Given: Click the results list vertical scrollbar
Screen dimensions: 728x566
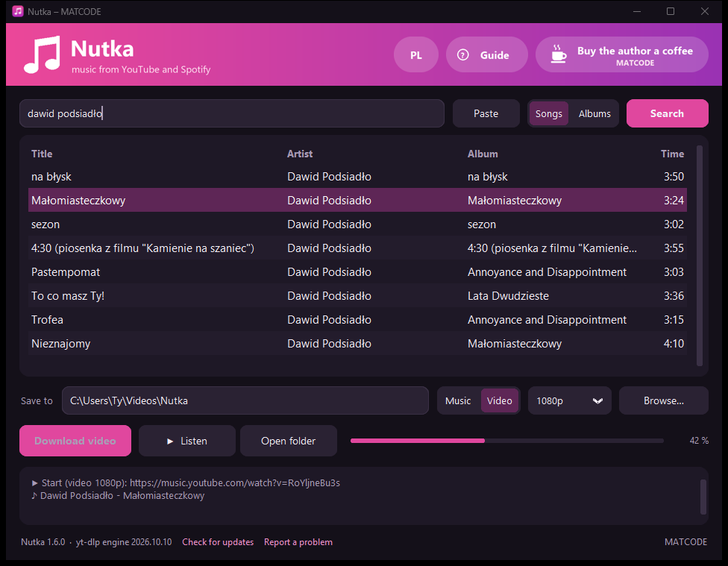Looking at the screenshot, I should tap(700, 255).
